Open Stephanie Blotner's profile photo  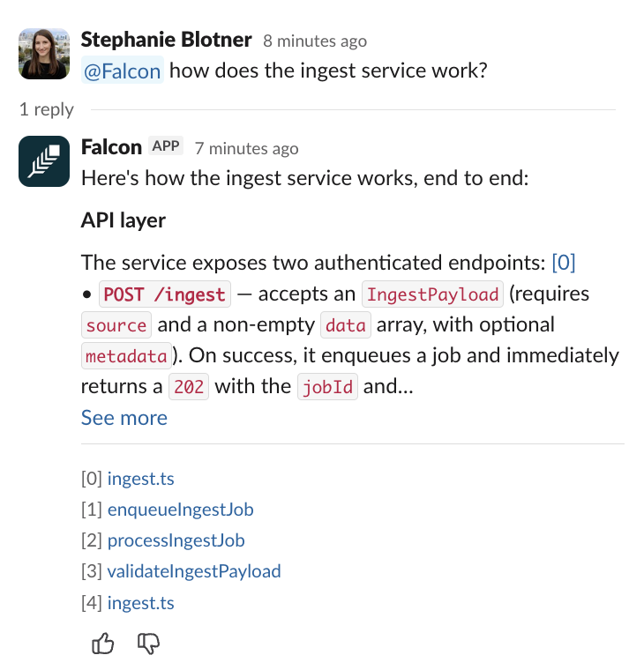point(44,53)
